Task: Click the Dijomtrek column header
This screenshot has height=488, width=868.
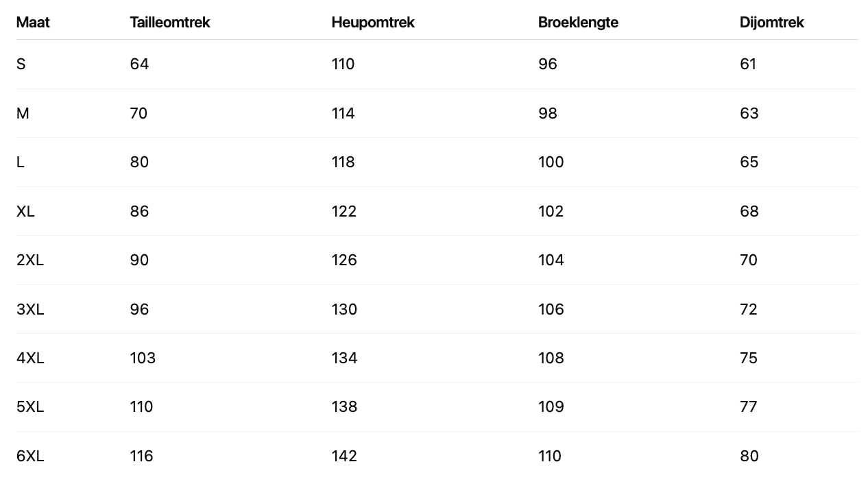Action: click(771, 23)
